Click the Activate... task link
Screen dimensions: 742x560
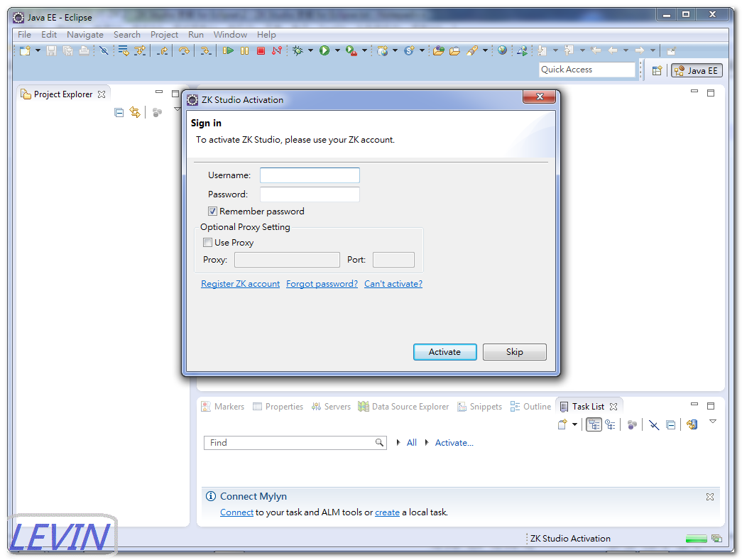pos(454,443)
